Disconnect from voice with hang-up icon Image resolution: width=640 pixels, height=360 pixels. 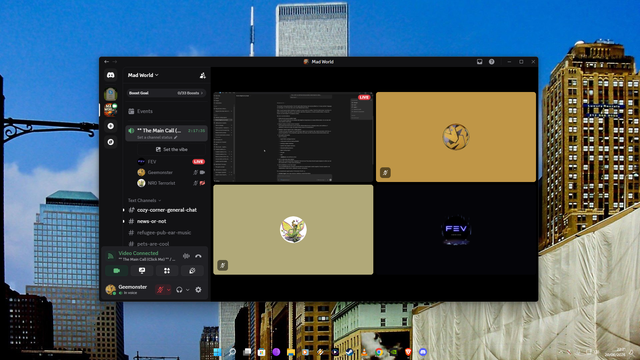tap(198, 256)
